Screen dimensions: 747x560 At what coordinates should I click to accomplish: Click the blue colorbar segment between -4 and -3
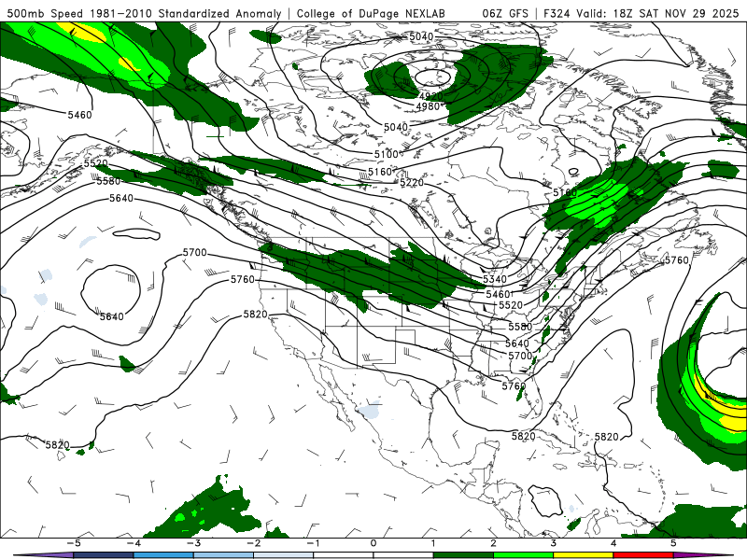click(x=162, y=555)
